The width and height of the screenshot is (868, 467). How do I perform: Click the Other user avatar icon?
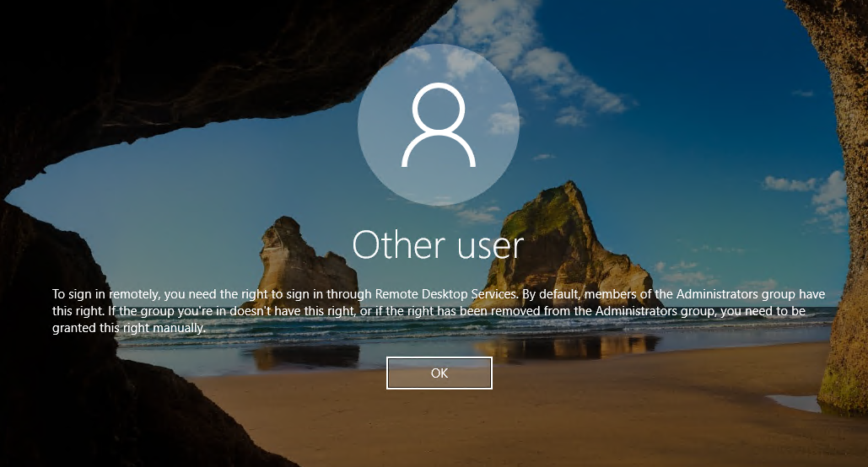(439, 125)
